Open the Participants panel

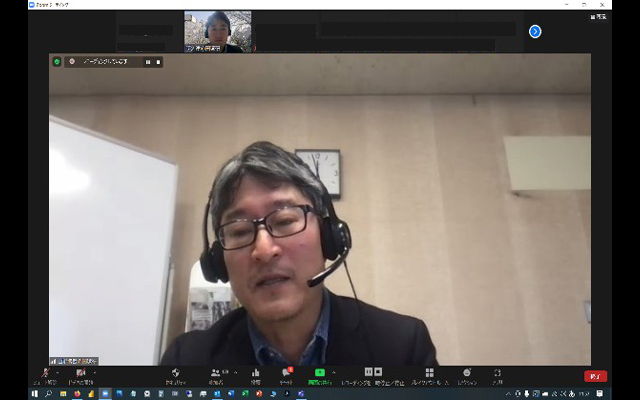(x=216, y=373)
